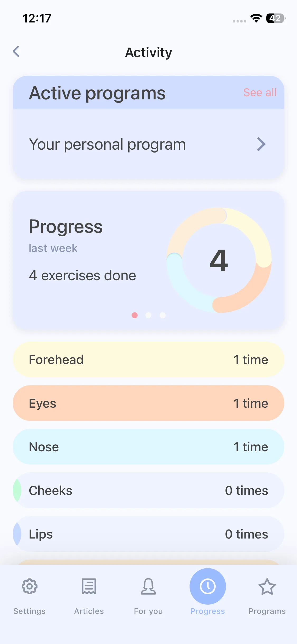Expand Your personal program chevron

pyautogui.click(x=261, y=144)
